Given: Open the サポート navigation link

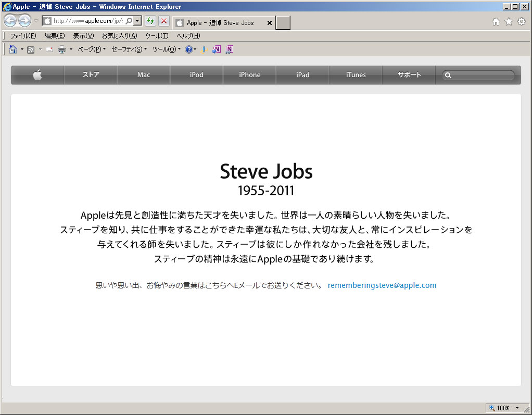Looking at the screenshot, I should click(409, 74).
